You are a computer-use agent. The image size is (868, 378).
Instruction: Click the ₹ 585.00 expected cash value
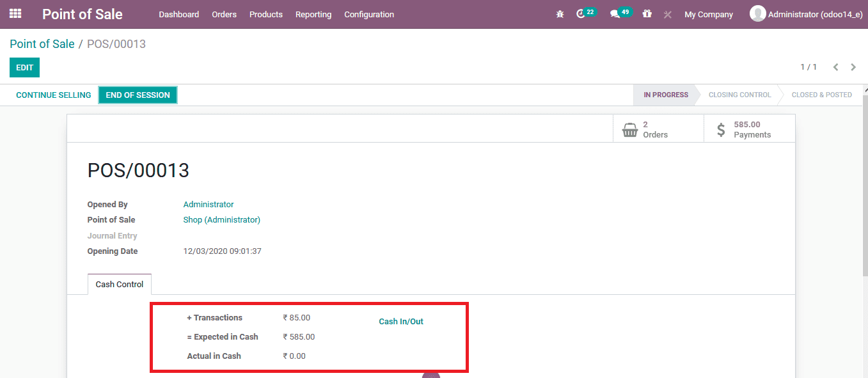point(299,337)
